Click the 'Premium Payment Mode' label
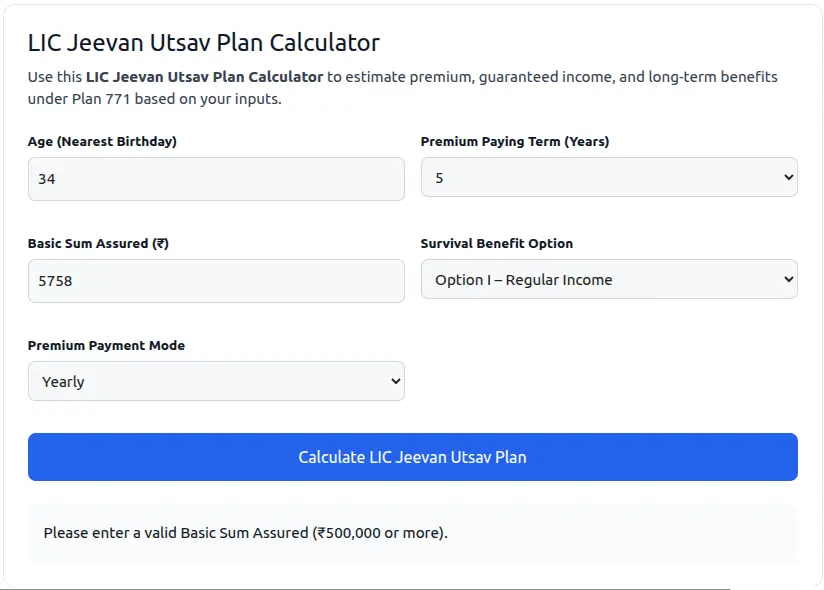Image resolution: width=824 pixels, height=590 pixels. coord(106,345)
